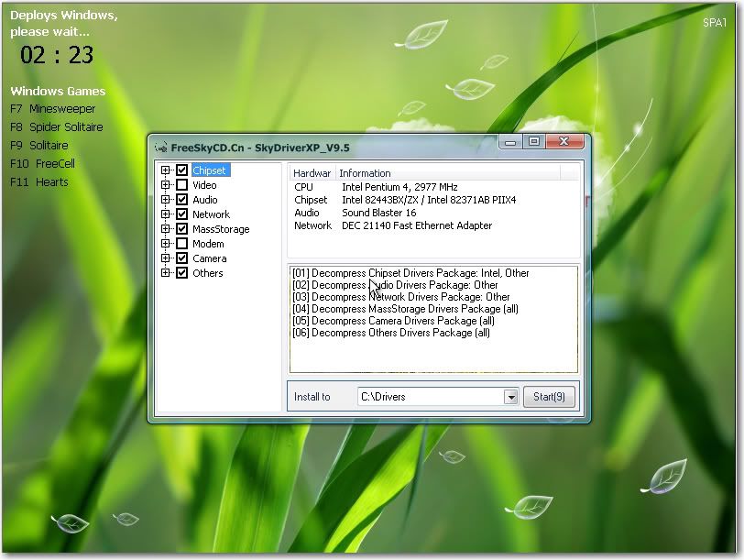This screenshot has width=744, height=560.
Task: Expand the Video tree node
Action: tap(165, 184)
